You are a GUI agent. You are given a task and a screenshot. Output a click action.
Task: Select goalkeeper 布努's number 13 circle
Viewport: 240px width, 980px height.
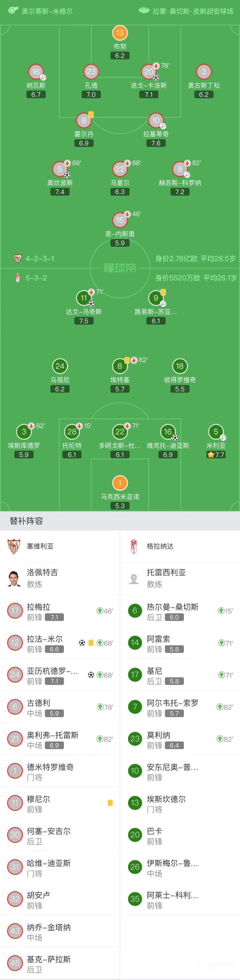pyautogui.click(x=120, y=33)
